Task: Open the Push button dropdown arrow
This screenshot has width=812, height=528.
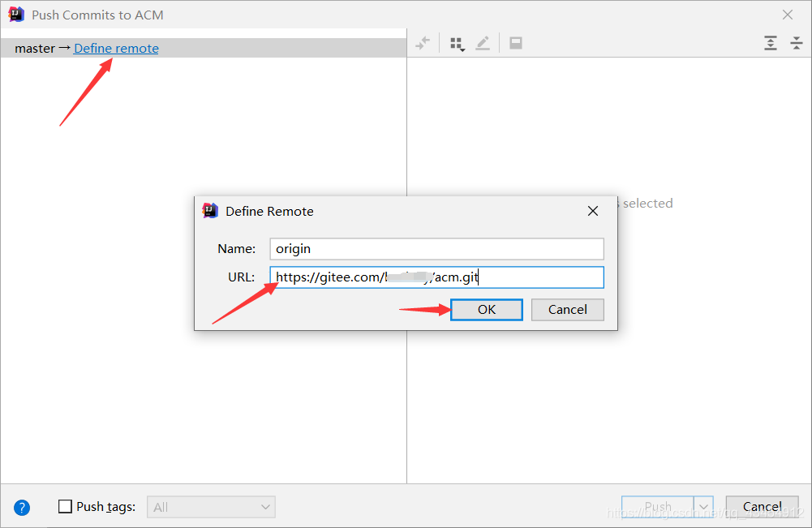Action: pyautogui.click(x=702, y=505)
